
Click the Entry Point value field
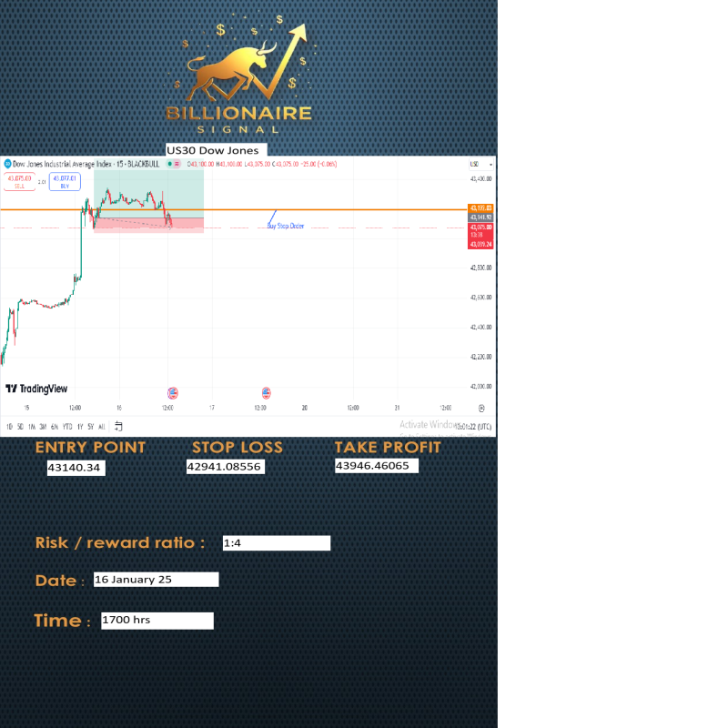click(76, 468)
